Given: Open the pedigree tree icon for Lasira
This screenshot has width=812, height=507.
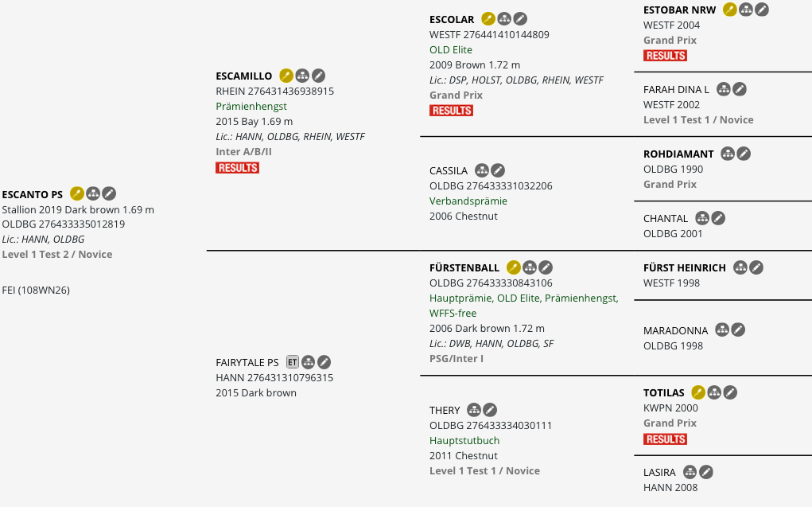Looking at the screenshot, I should point(690,472).
